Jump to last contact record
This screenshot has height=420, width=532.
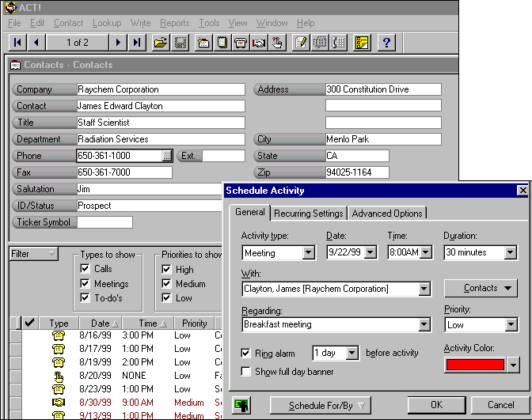point(137,43)
